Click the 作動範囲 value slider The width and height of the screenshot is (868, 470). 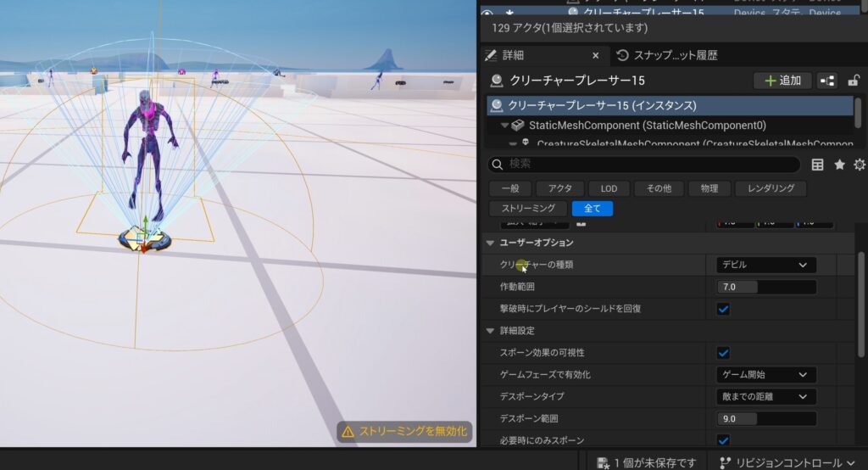click(x=765, y=287)
